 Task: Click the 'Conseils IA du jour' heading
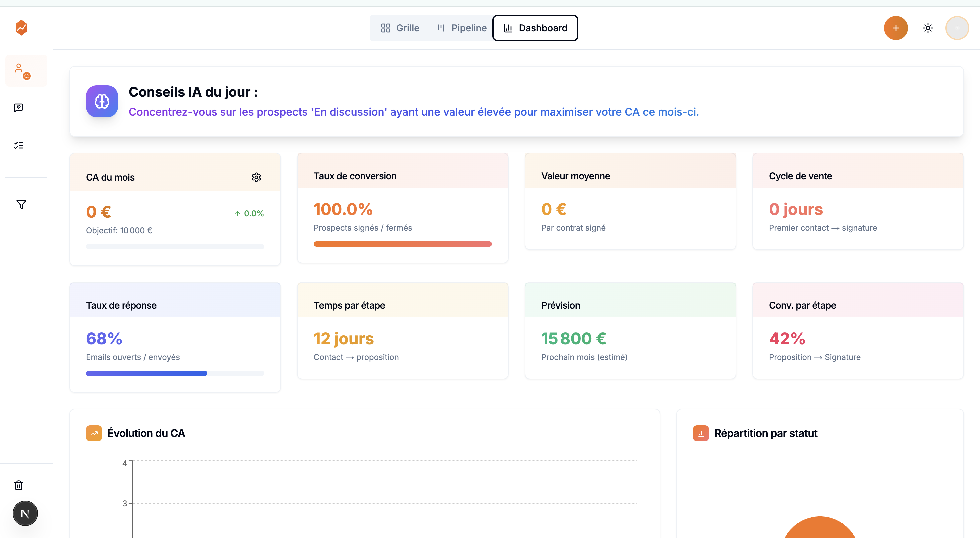tap(193, 92)
